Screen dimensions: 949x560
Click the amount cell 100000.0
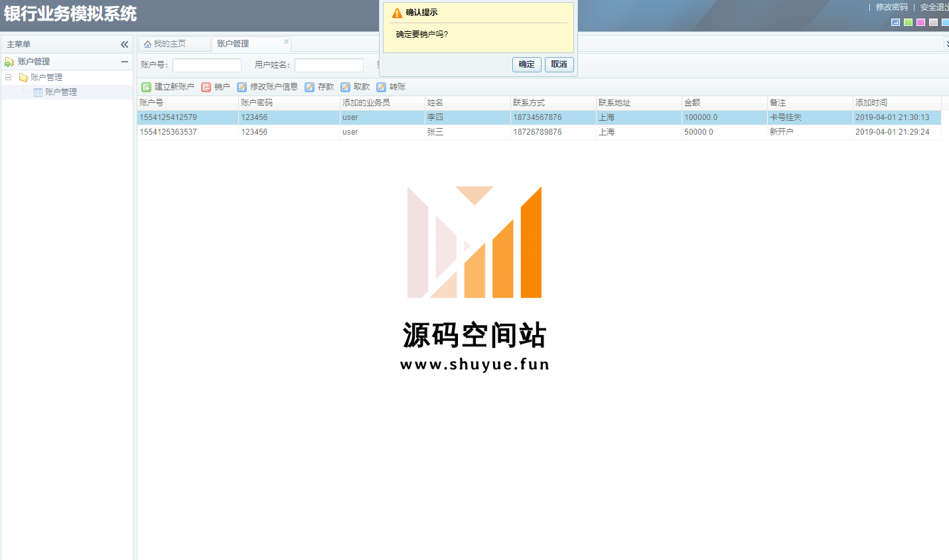725,117
